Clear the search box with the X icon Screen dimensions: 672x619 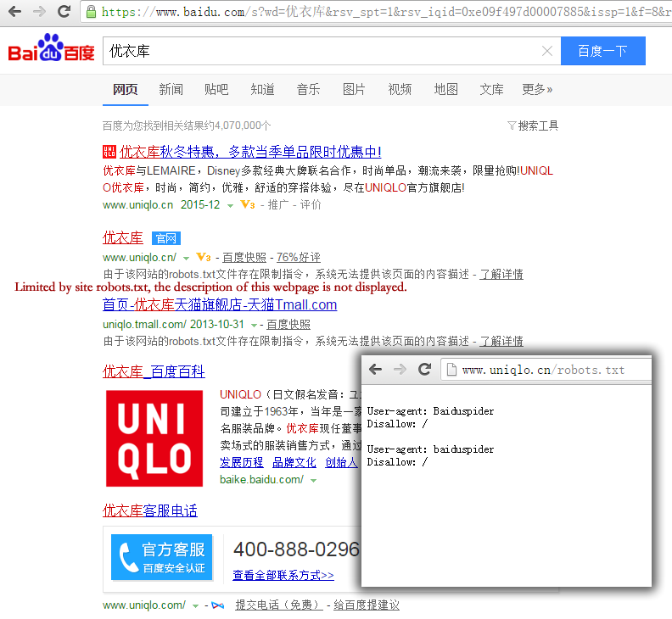click(547, 52)
